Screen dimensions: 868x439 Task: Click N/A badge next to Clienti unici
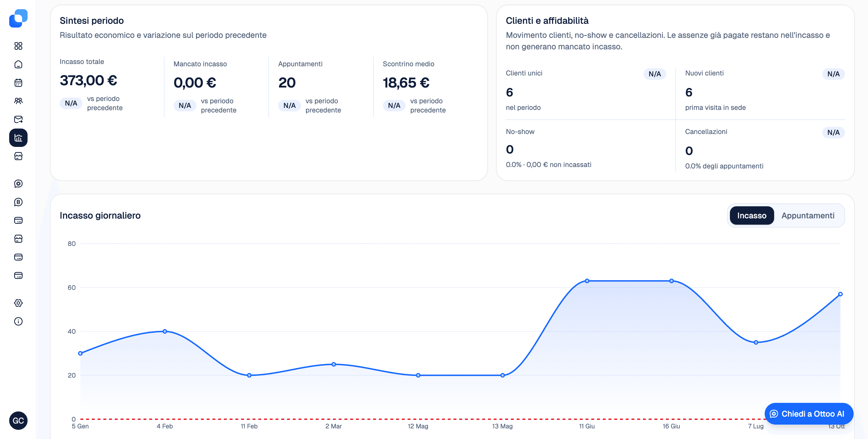coord(654,74)
